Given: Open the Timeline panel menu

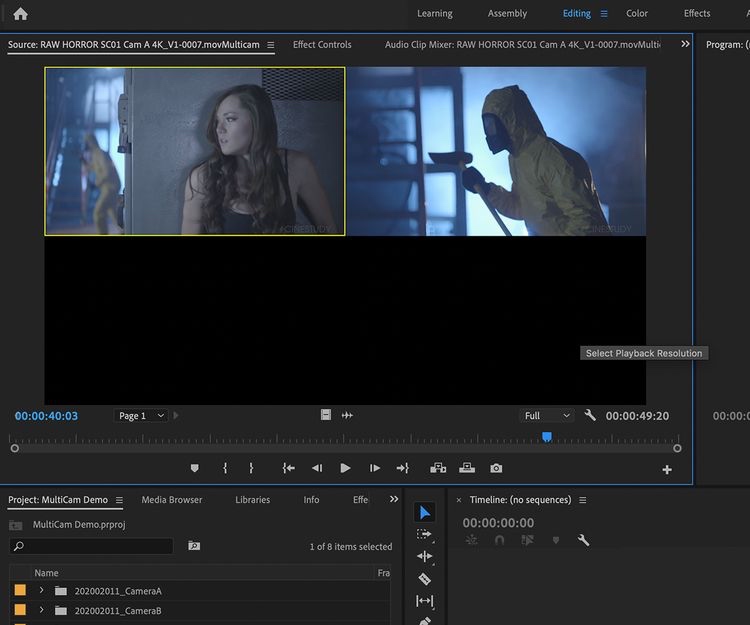Looking at the screenshot, I should pyautogui.click(x=583, y=500).
